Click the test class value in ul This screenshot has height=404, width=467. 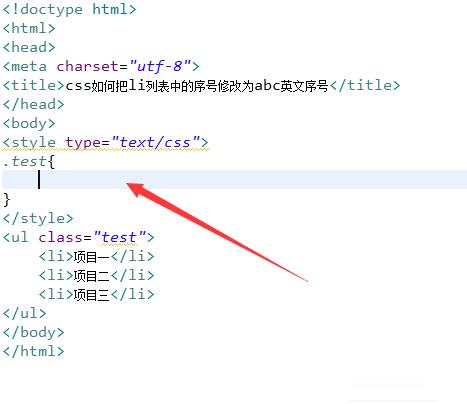[x=120, y=237]
